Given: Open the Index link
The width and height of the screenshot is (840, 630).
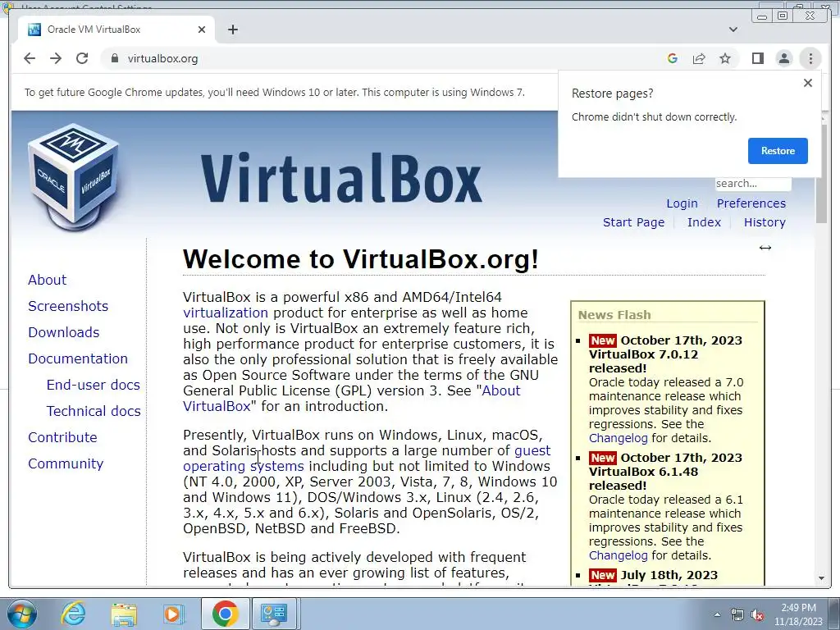Looking at the screenshot, I should [704, 222].
